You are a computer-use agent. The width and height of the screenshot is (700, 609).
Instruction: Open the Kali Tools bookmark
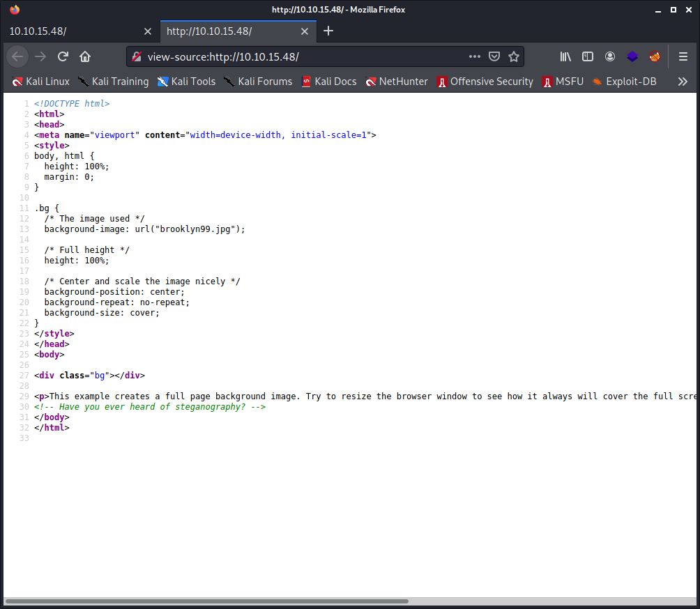tap(186, 82)
